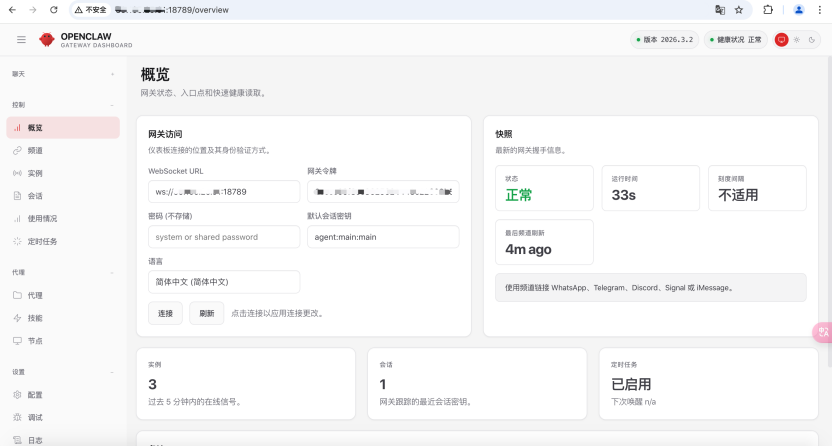The height and width of the screenshot is (446, 832).
Task: Open the 节点 nodes monitor icon
Action: [18, 341]
